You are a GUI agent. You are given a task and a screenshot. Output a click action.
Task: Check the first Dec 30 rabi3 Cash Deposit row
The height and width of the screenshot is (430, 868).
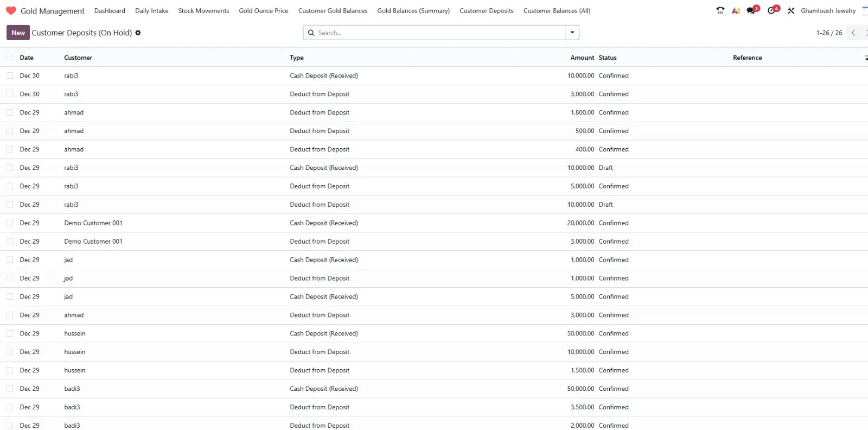click(x=10, y=75)
